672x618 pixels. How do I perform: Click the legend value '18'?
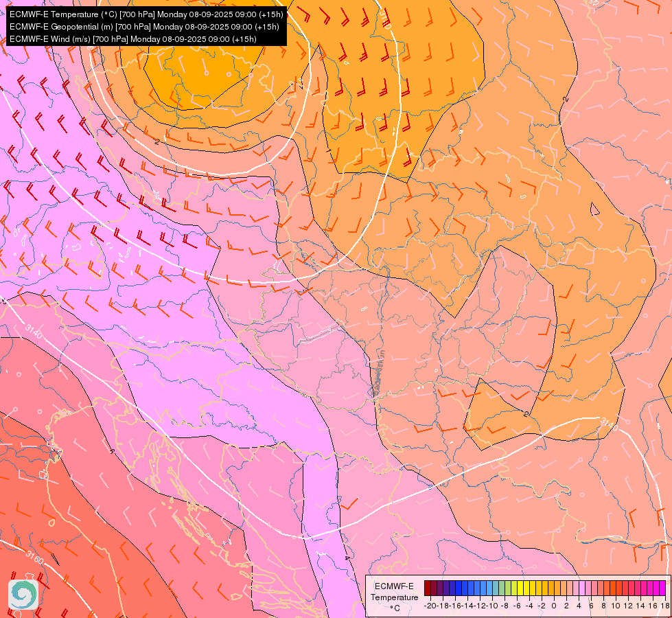(665, 606)
